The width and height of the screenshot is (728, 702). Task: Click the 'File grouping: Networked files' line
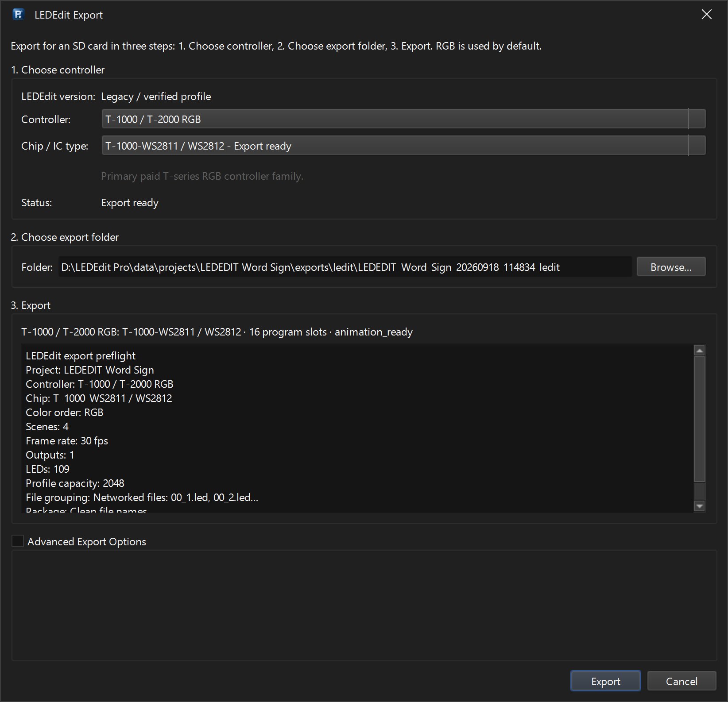142,498
